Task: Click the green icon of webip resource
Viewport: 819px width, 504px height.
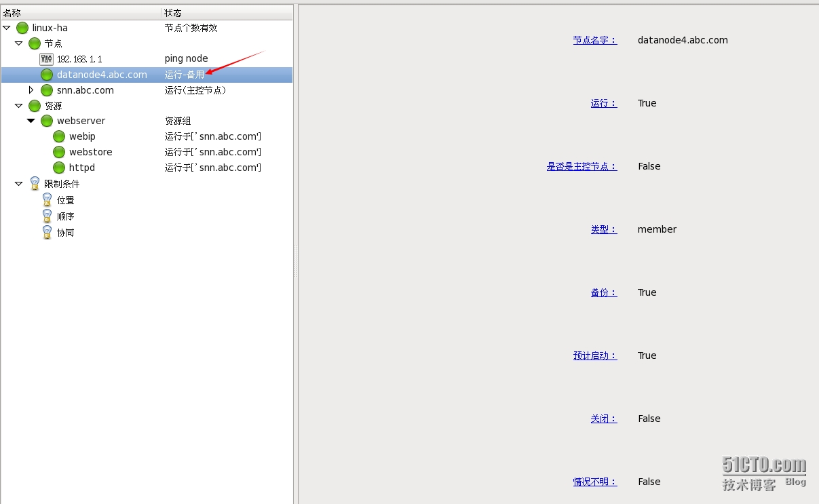Action: [x=59, y=136]
